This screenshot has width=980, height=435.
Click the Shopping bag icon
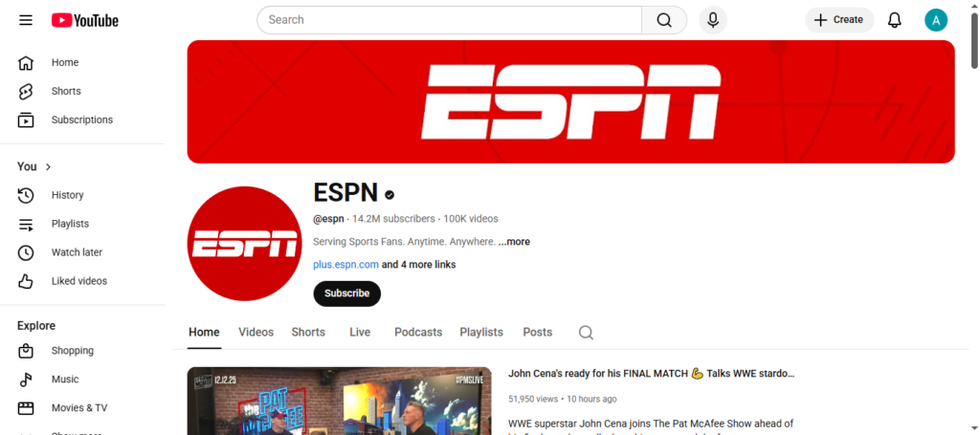click(26, 351)
